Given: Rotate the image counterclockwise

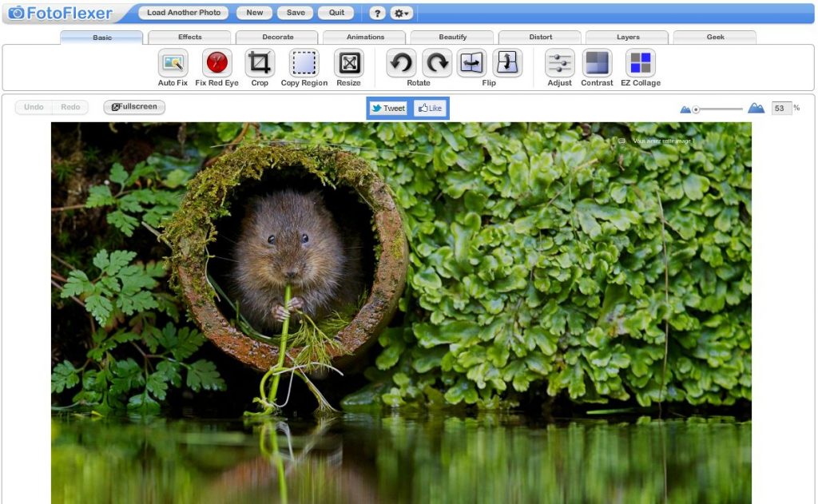Looking at the screenshot, I should pos(400,64).
